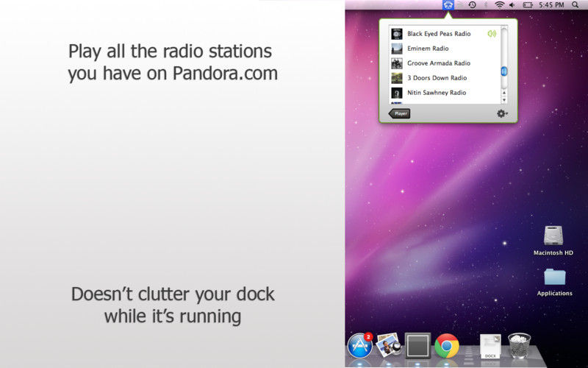This screenshot has height=368, width=588.
Task: Click the menu bar clock showing 5:45 PM
Action: pos(553,5)
